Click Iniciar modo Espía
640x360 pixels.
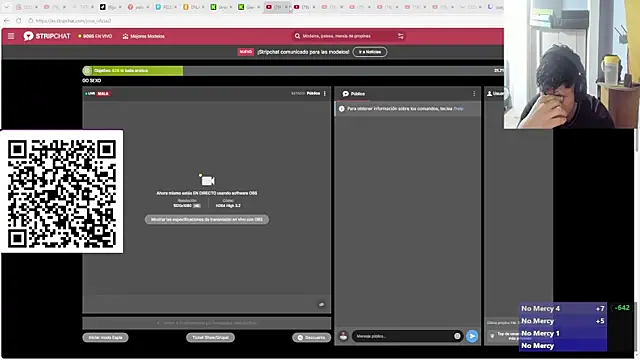tap(105, 338)
